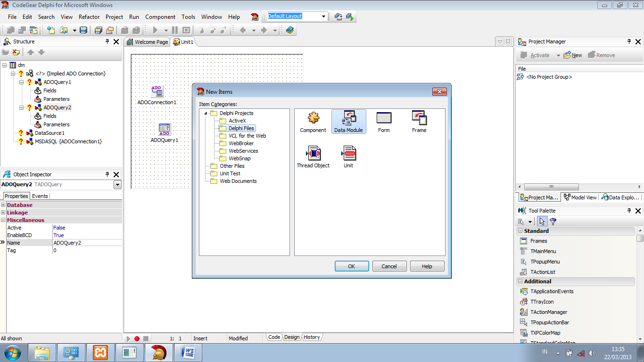Collapse the Delphi Projects tree node
Viewport: 644px width, 362px height.
point(205,113)
